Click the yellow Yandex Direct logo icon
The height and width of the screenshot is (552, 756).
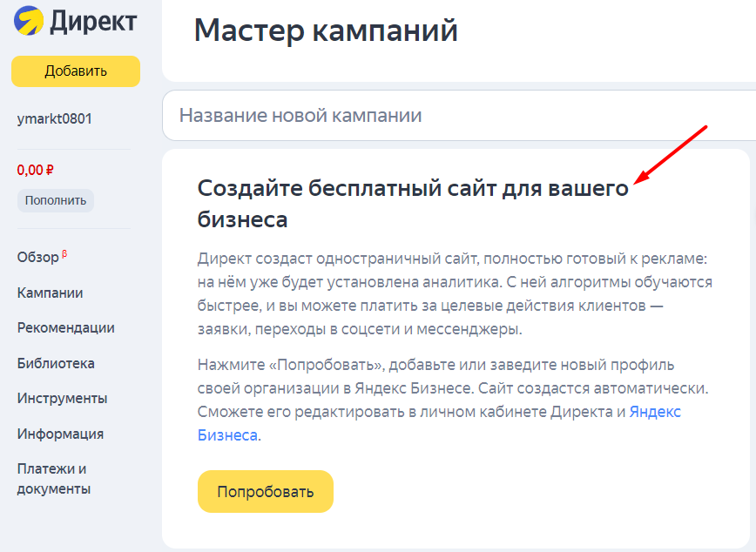pos(29,20)
